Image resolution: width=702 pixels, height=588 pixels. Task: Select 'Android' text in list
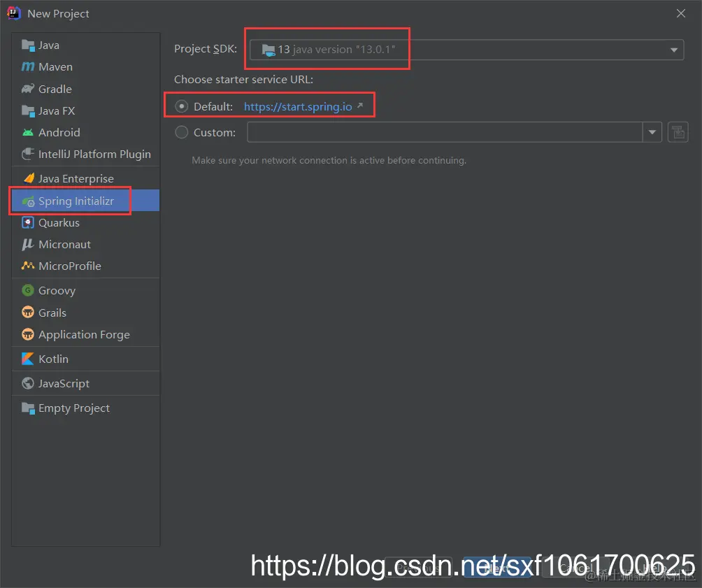pyautogui.click(x=59, y=133)
